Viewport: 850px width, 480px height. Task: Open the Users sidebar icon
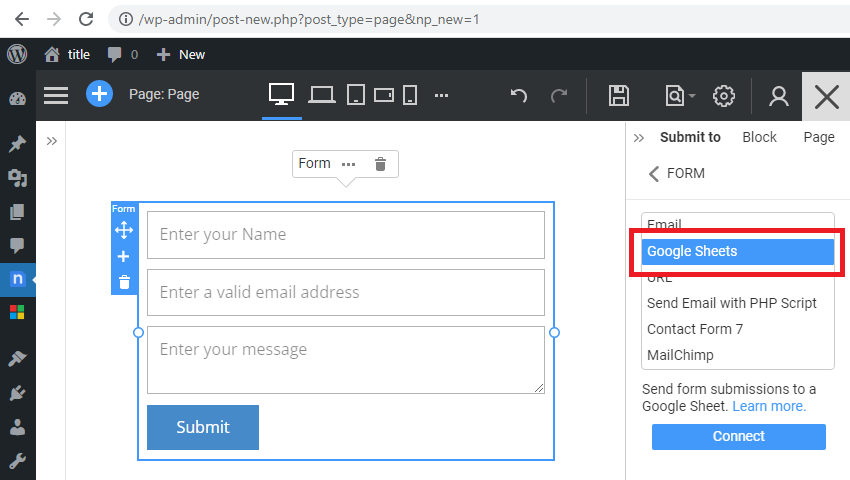[17, 427]
